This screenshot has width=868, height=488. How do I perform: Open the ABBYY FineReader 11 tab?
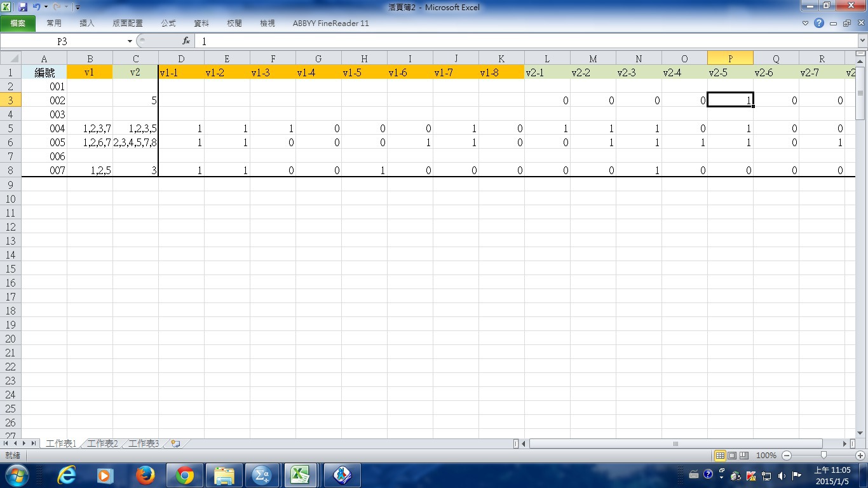330,24
